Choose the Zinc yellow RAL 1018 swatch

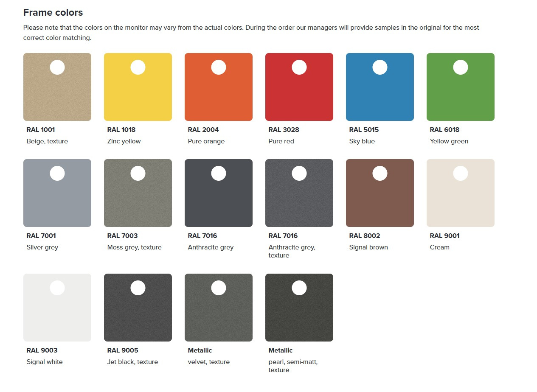[x=138, y=87]
